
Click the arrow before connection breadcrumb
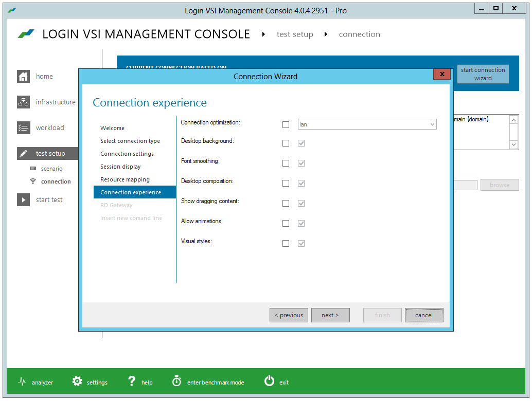[x=326, y=34]
